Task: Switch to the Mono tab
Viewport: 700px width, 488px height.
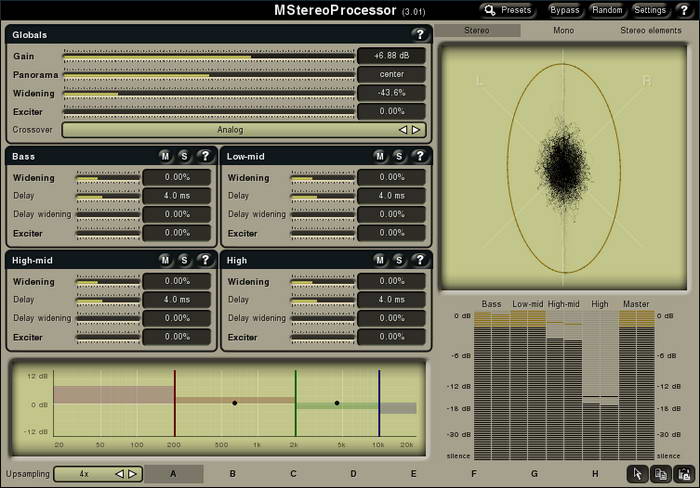Action: click(x=564, y=31)
